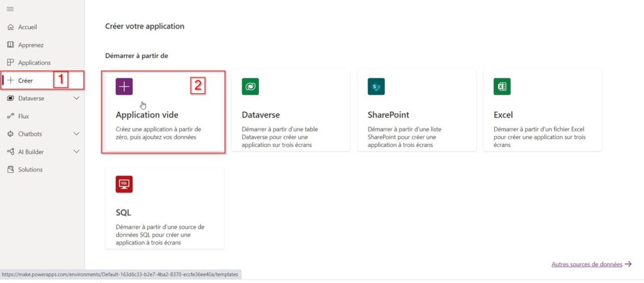
Task: Click the hamburger menu icon
Action: 10,9
